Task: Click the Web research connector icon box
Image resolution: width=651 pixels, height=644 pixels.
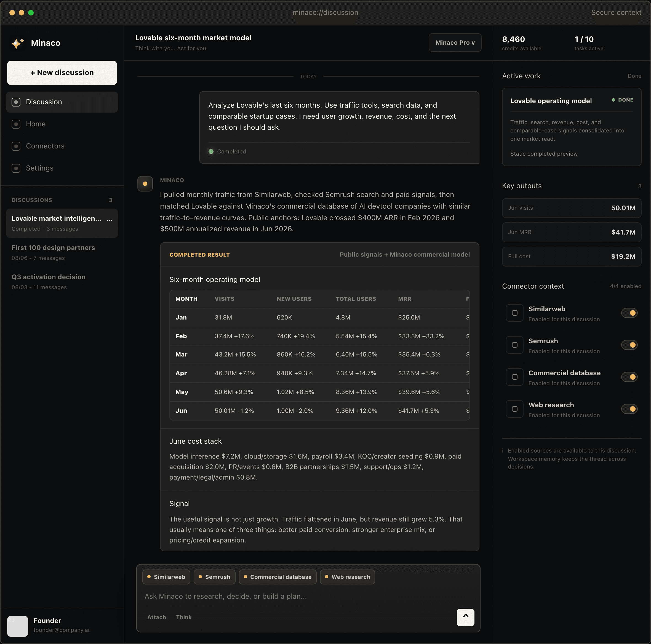Action: (x=514, y=409)
